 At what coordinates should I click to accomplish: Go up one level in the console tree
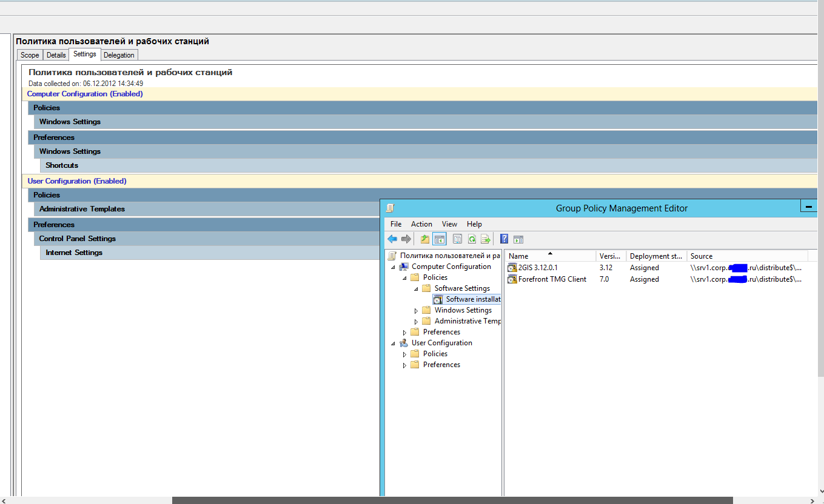pos(425,239)
